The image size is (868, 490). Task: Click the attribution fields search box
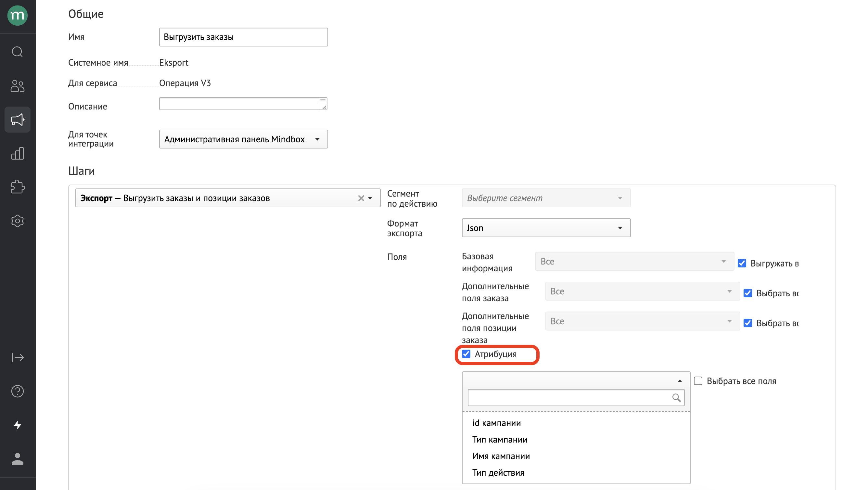[x=576, y=398]
